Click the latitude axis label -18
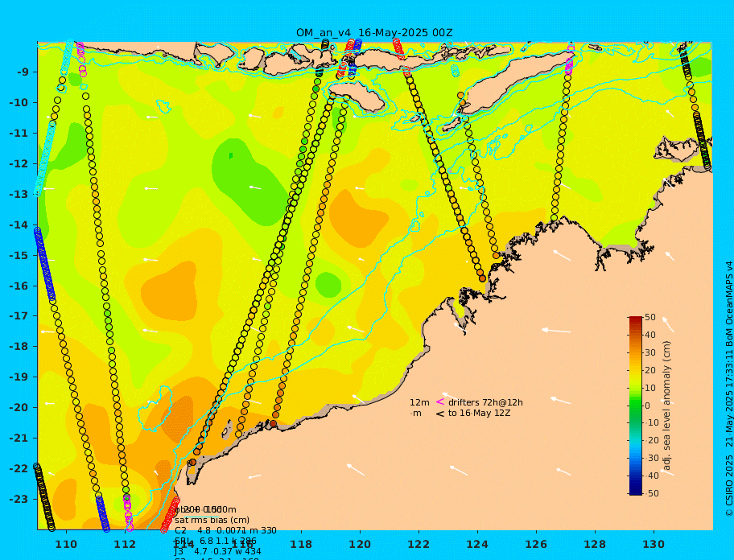This screenshot has height=560, width=734. [x=19, y=347]
